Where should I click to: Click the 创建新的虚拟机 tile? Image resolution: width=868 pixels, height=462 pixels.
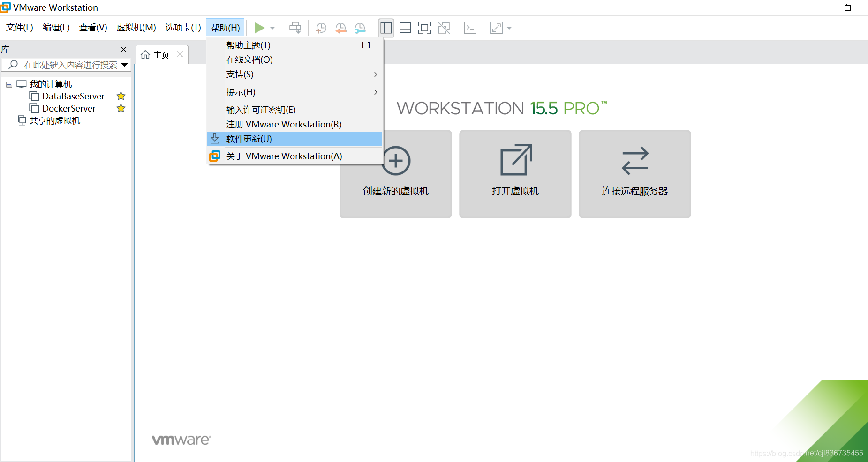[x=396, y=174]
